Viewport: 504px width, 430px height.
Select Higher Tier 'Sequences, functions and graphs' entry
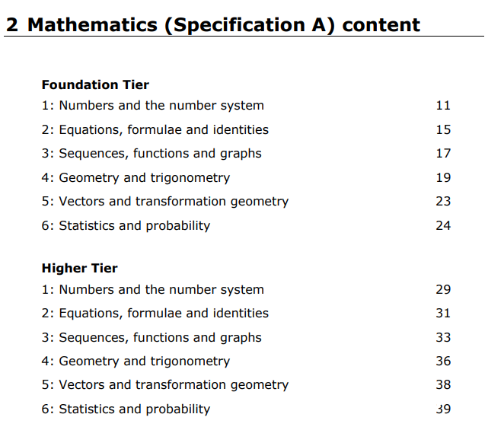152,338
